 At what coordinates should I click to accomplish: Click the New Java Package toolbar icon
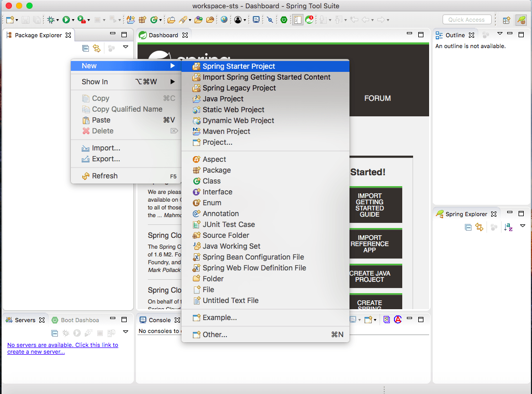coord(143,20)
